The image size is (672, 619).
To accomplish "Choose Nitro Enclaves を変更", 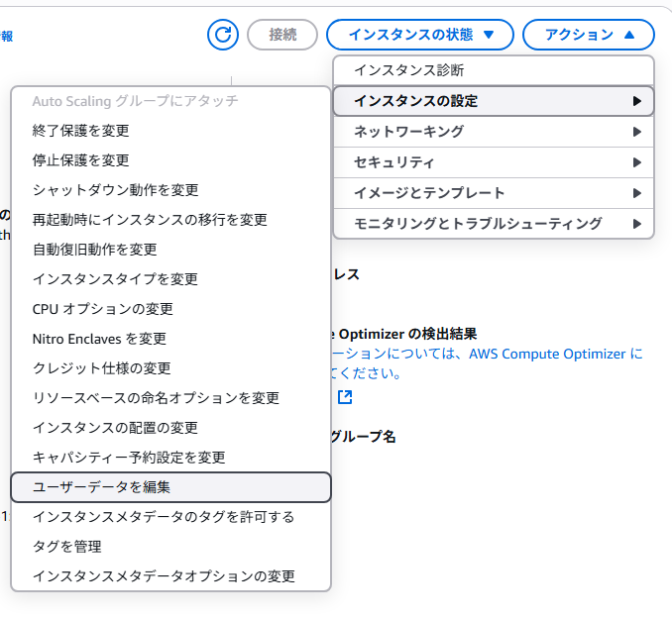I will point(171,339).
